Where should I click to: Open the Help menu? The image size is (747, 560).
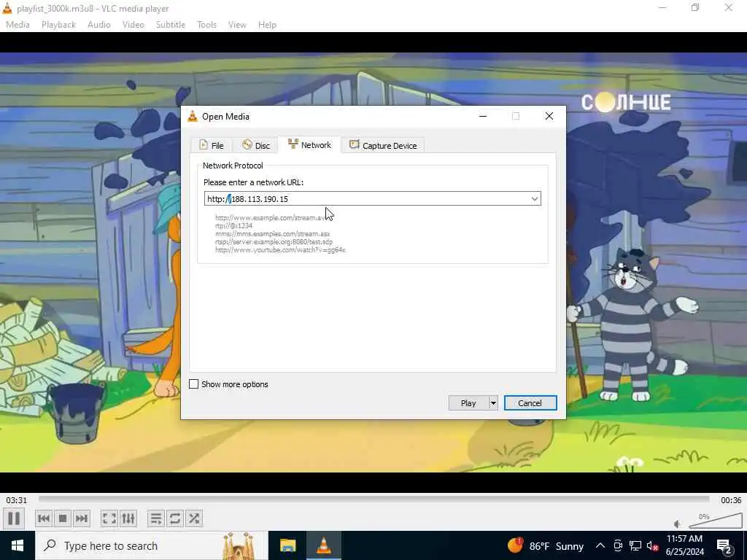click(267, 25)
